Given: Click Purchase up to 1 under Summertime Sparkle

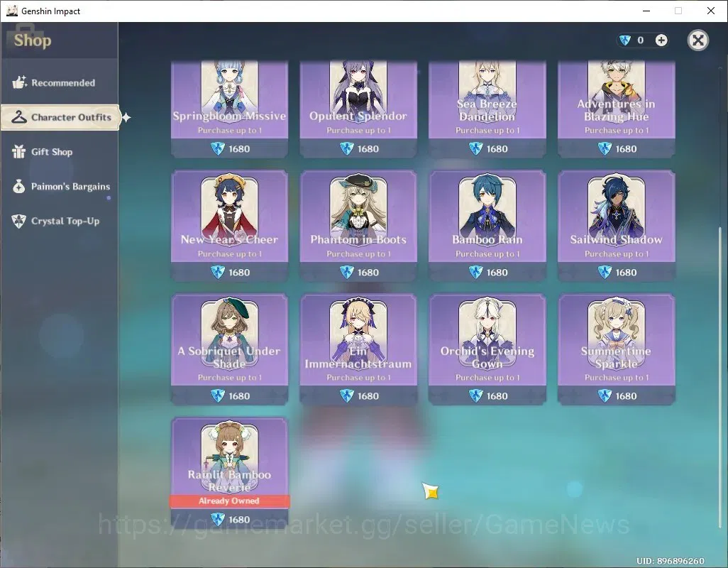Looking at the screenshot, I should coord(616,378).
